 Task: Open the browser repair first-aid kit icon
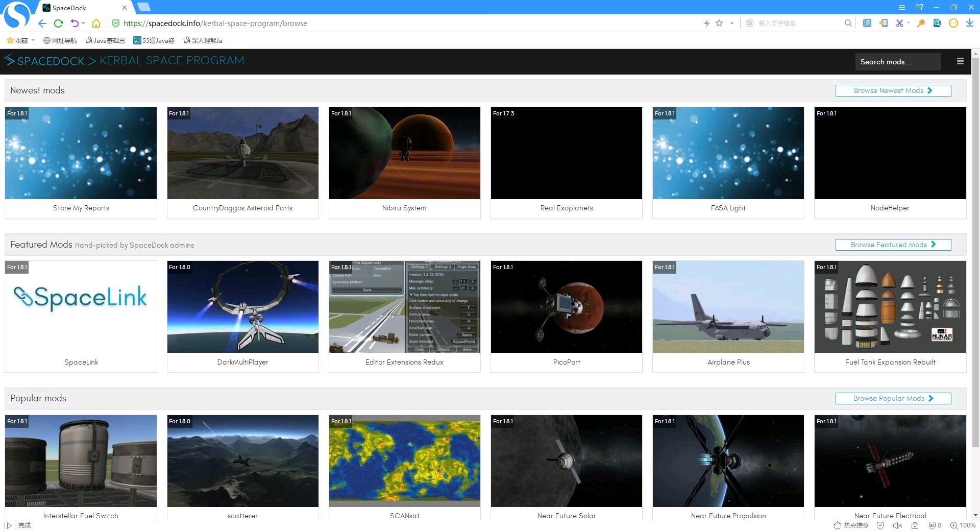(x=915, y=525)
